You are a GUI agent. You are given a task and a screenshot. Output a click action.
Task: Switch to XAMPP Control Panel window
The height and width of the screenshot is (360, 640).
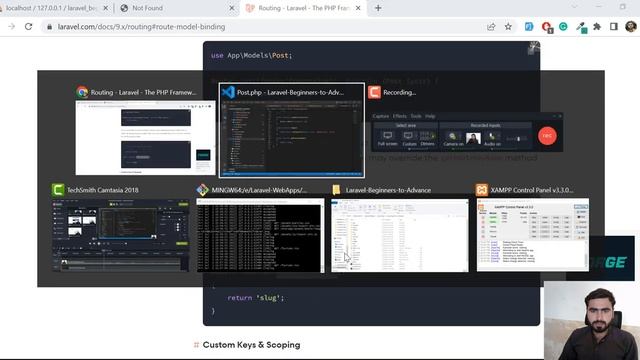533,235
